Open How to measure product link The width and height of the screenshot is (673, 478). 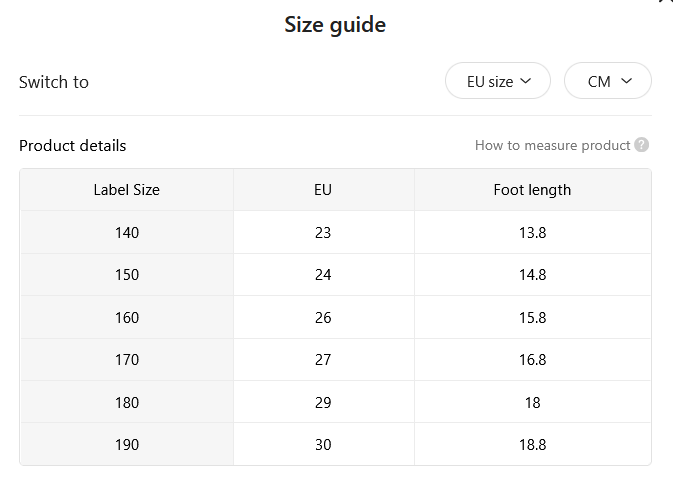click(x=552, y=145)
